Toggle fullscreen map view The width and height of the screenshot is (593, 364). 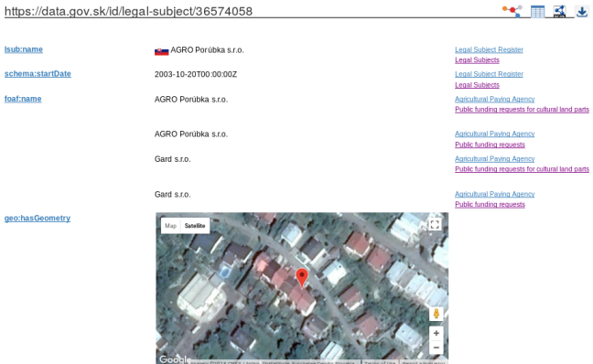click(435, 224)
